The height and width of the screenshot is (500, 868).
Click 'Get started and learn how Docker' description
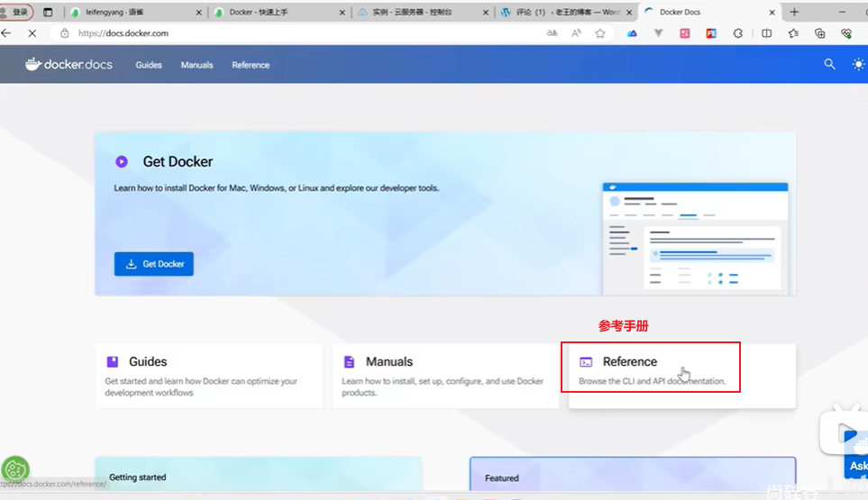tap(201, 386)
